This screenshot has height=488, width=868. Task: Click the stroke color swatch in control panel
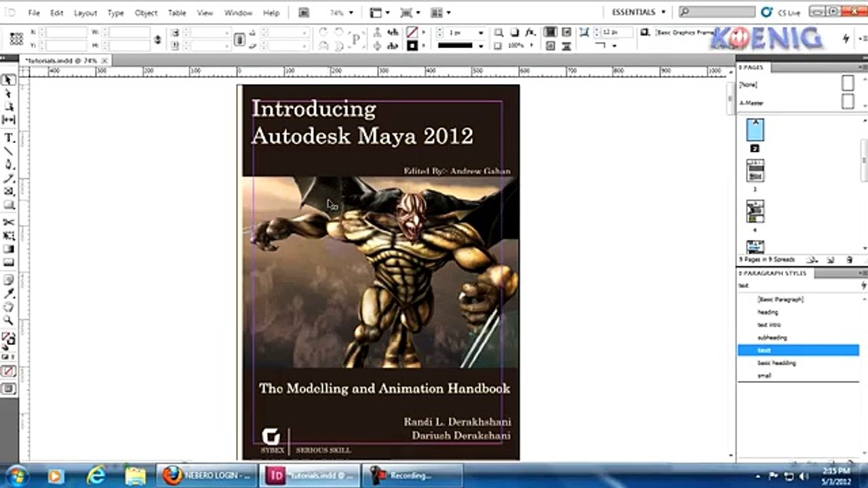click(x=412, y=45)
